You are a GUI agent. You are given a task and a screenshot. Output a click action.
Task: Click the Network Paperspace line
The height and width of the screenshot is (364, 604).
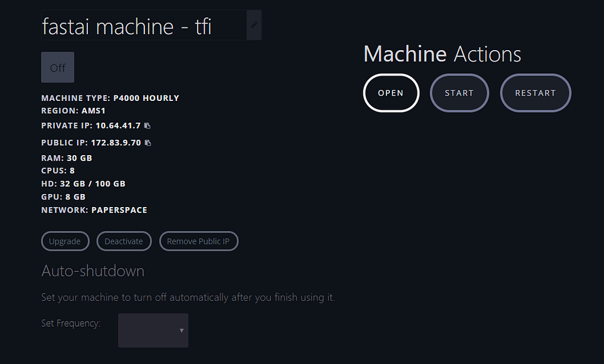94,210
